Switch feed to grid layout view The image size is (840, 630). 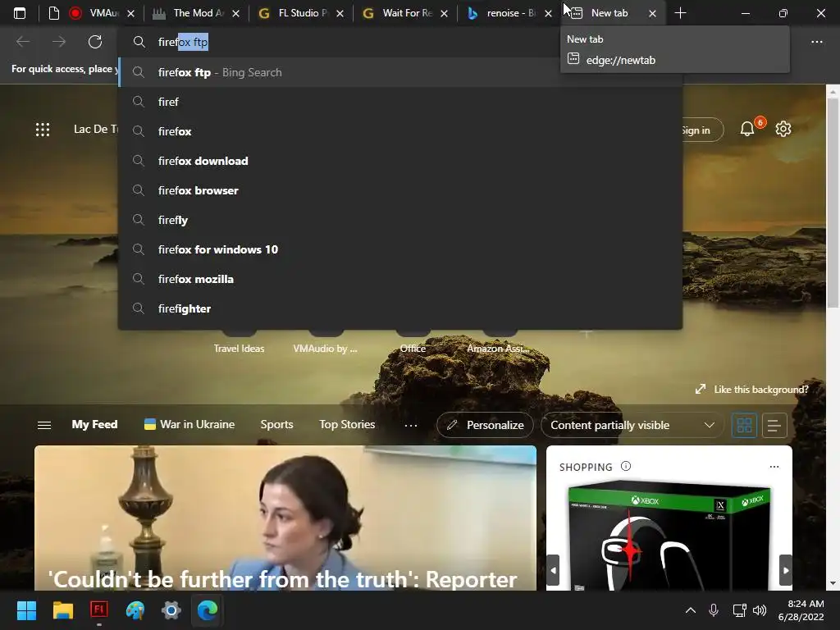pos(744,426)
